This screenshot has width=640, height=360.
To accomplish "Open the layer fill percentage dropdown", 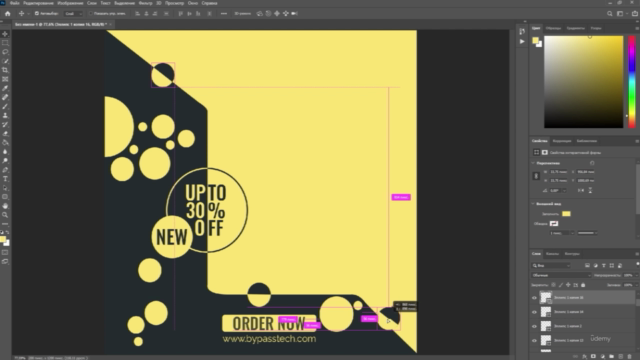I will pyautogui.click(x=636, y=285).
